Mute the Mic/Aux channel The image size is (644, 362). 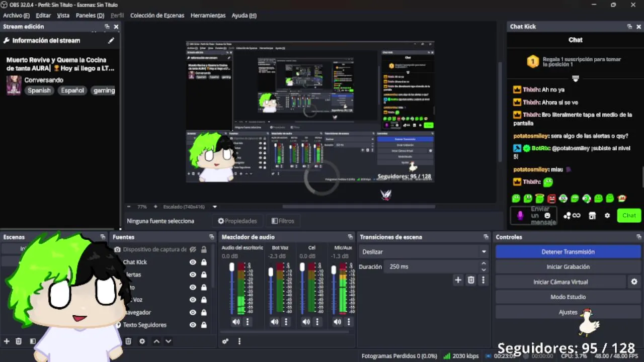coord(337,322)
